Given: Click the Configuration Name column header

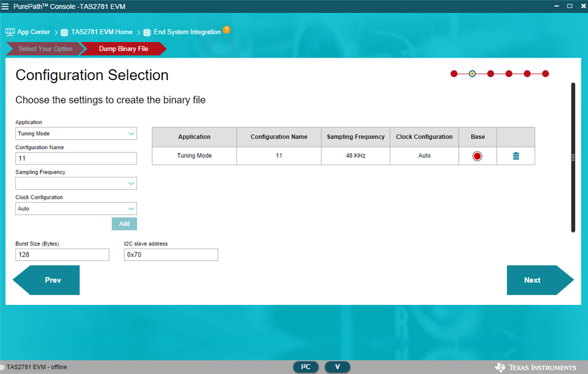Looking at the screenshot, I should tap(279, 137).
